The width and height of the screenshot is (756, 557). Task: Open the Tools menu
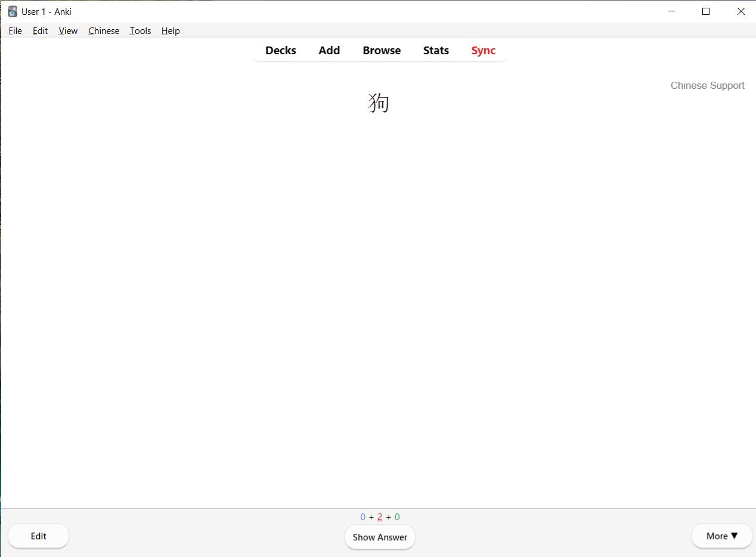tap(140, 31)
